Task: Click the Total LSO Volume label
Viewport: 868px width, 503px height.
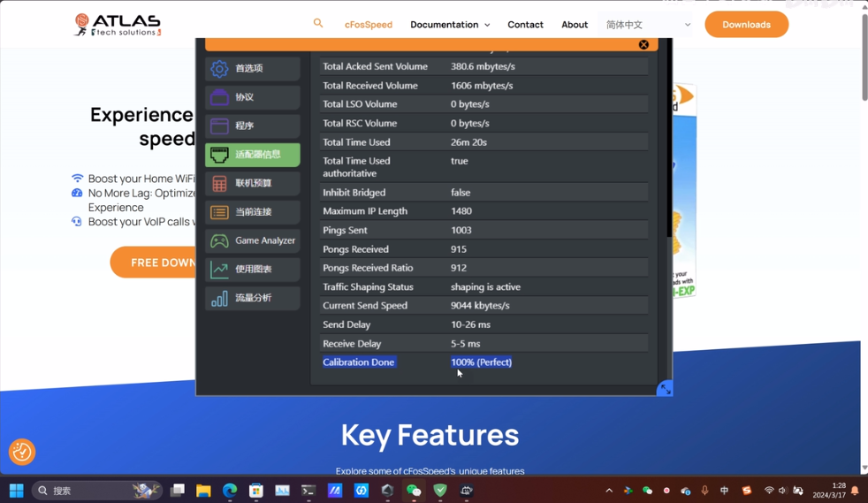Action: click(x=360, y=104)
